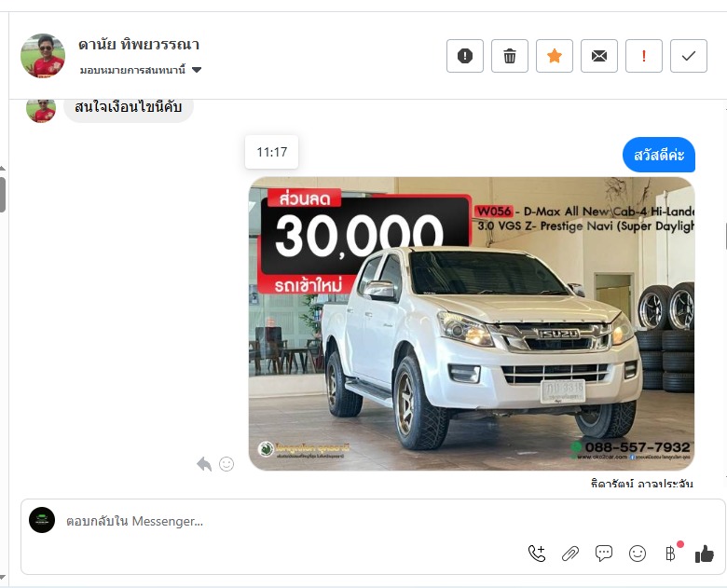Image resolution: width=727 pixels, height=588 pixels.
Task: Delete conversation with trash icon
Action: [510, 56]
